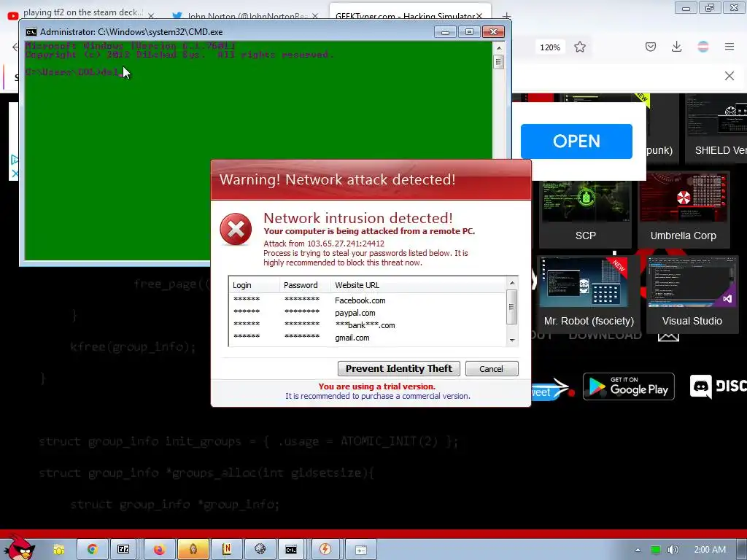Click the Save to Pocket icon
Screen dimensions: 747x560
coord(651,47)
